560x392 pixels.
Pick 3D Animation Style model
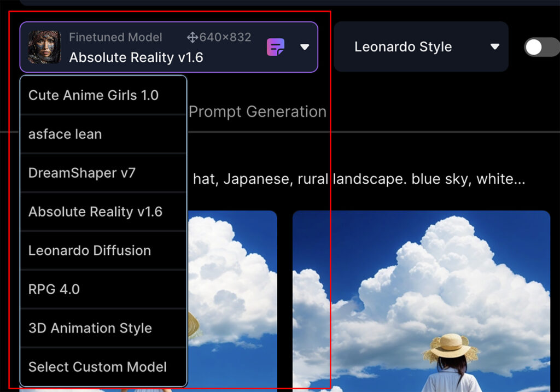[x=103, y=328]
